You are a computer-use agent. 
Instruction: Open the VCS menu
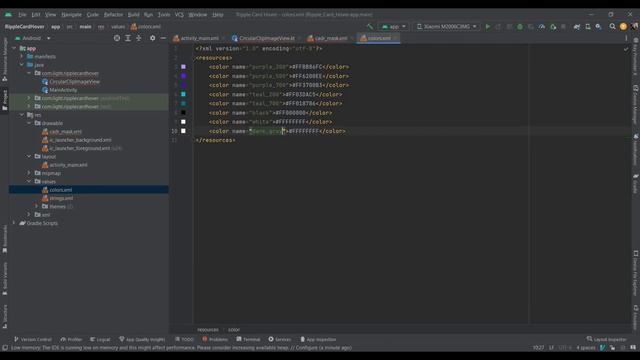(179, 14)
